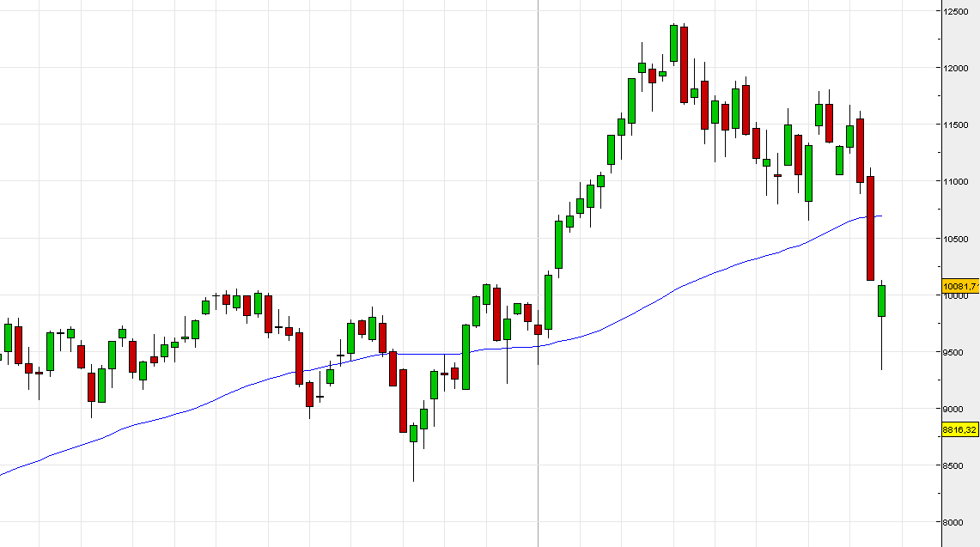Click the green candle with the lowest wick
This screenshot has height=547, width=980.
(x=413, y=433)
